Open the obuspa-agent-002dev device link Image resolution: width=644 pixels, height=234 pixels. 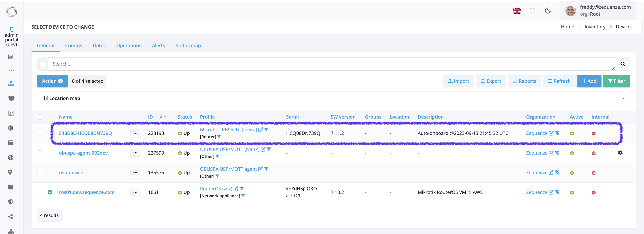(83, 153)
